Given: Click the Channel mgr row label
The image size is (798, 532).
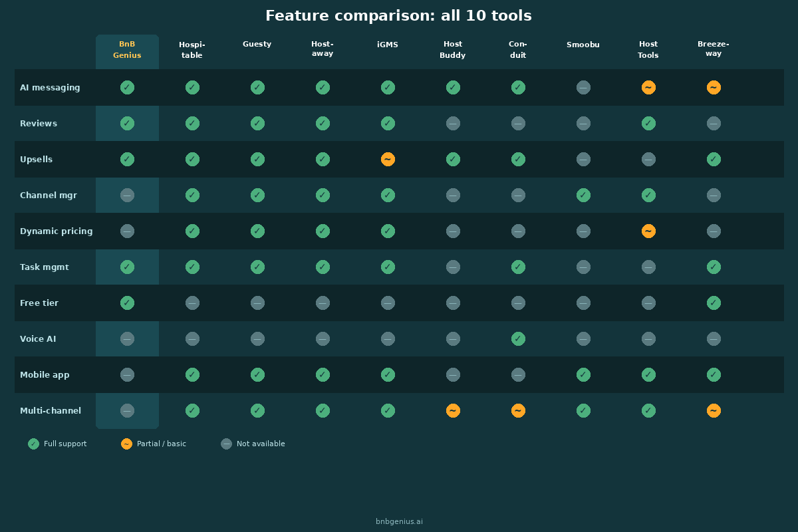Looking at the screenshot, I should (x=49, y=195).
